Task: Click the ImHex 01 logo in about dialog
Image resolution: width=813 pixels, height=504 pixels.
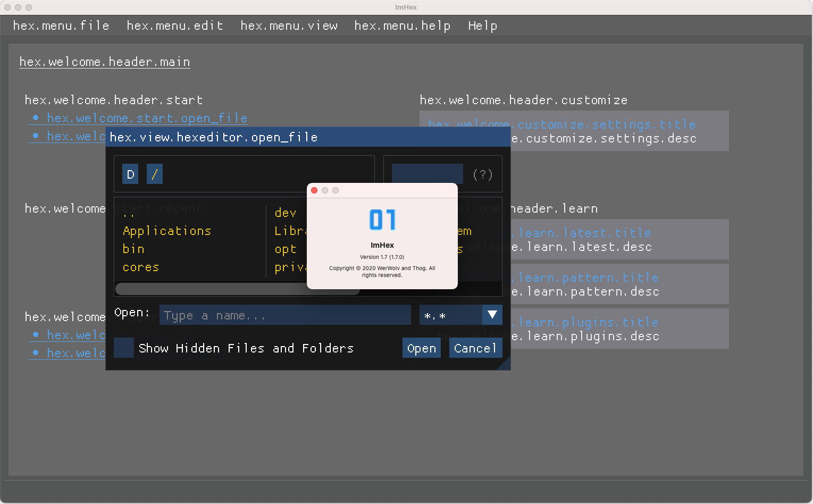Action: (382, 219)
